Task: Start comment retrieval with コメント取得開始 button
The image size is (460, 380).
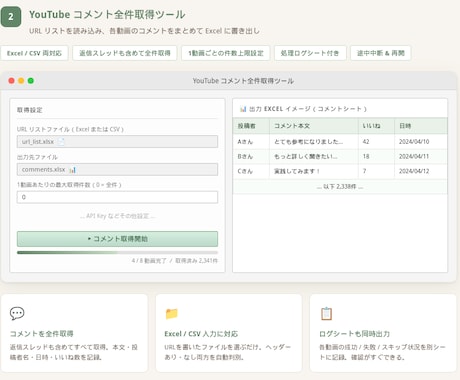Action: (117, 239)
